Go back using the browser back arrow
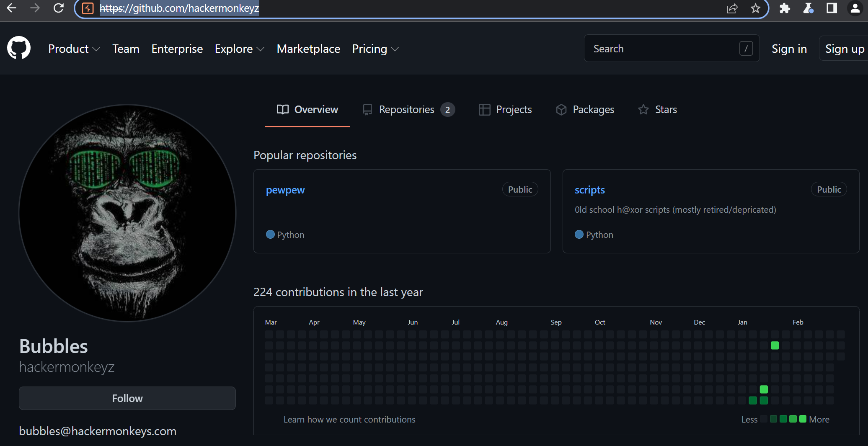 coord(11,8)
